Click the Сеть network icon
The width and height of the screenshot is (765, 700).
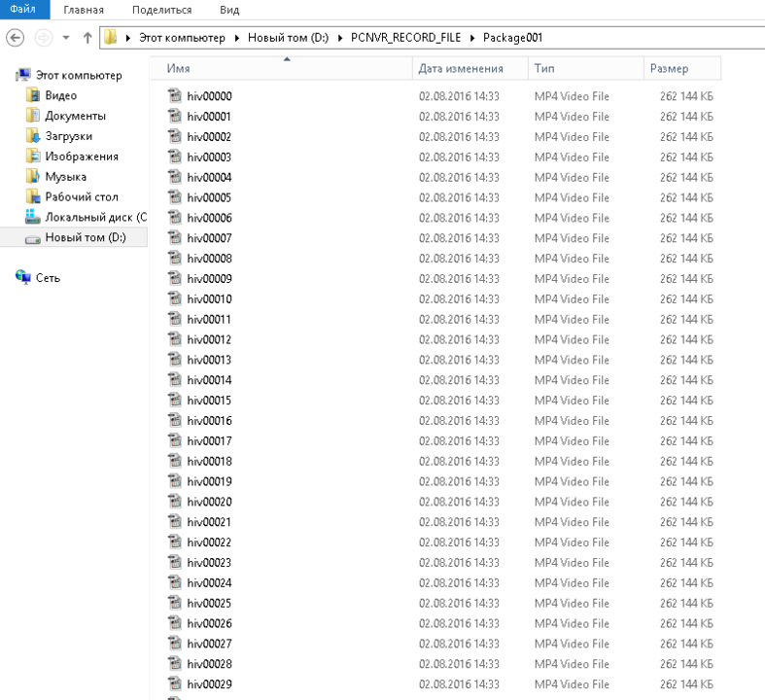[x=23, y=277]
